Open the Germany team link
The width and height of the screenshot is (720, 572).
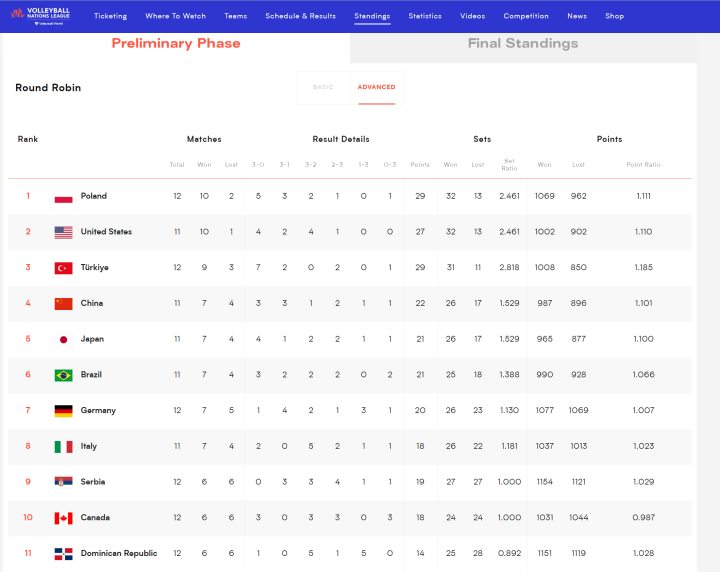point(98,410)
